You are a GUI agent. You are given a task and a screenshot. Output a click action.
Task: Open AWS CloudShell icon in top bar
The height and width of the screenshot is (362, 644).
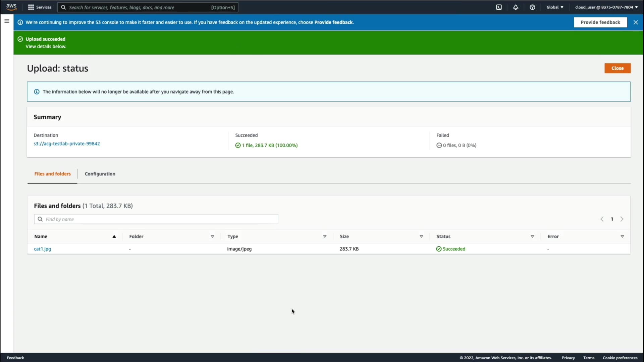pyautogui.click(x=499, y=7)
